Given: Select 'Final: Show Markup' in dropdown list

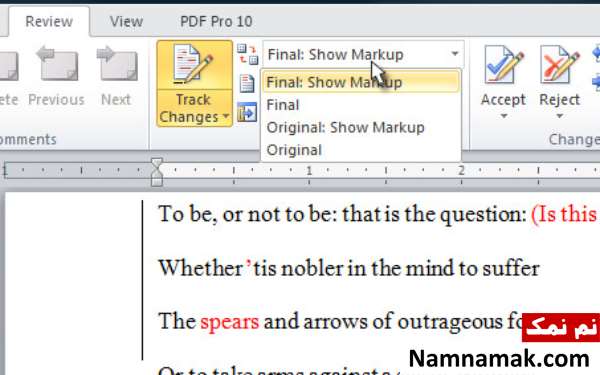Looking at the screenshot, I should coord(361,82).
